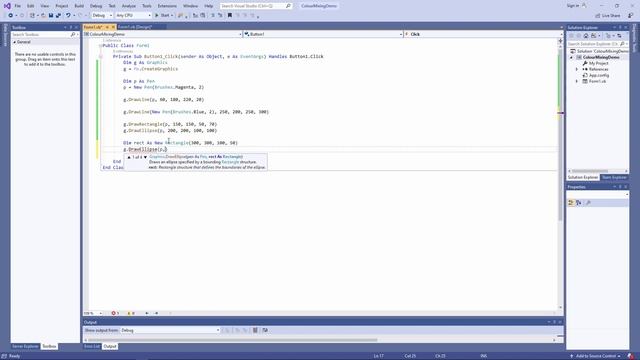Screen dimensions: 640x360
Task: Open the Button1 object dropdown
Action: pyautogui.click(x=323, y=34)
